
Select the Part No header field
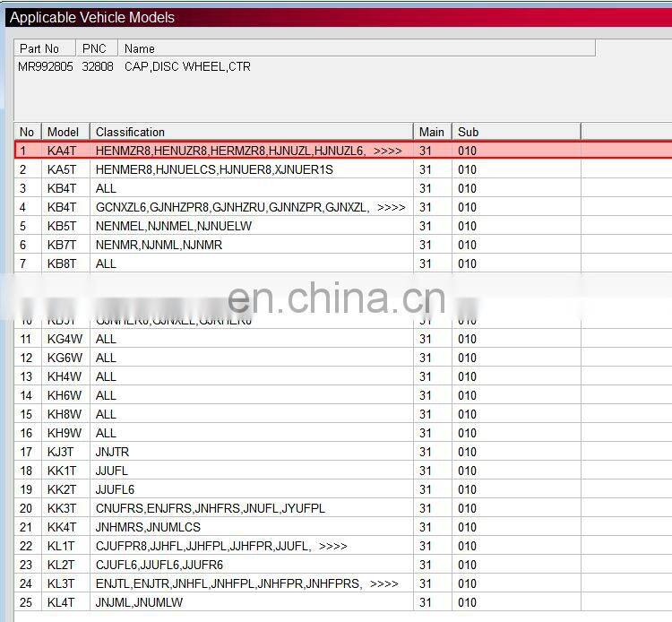tap(39, 48)
